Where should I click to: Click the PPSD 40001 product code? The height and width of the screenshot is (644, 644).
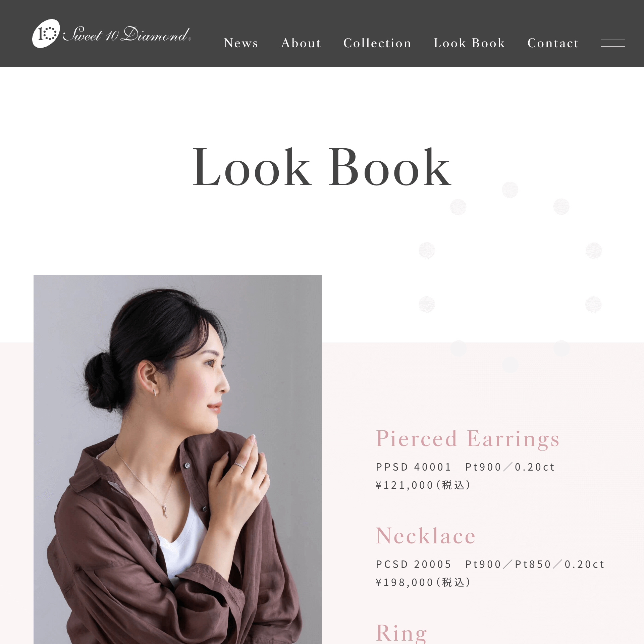[413, 467]
